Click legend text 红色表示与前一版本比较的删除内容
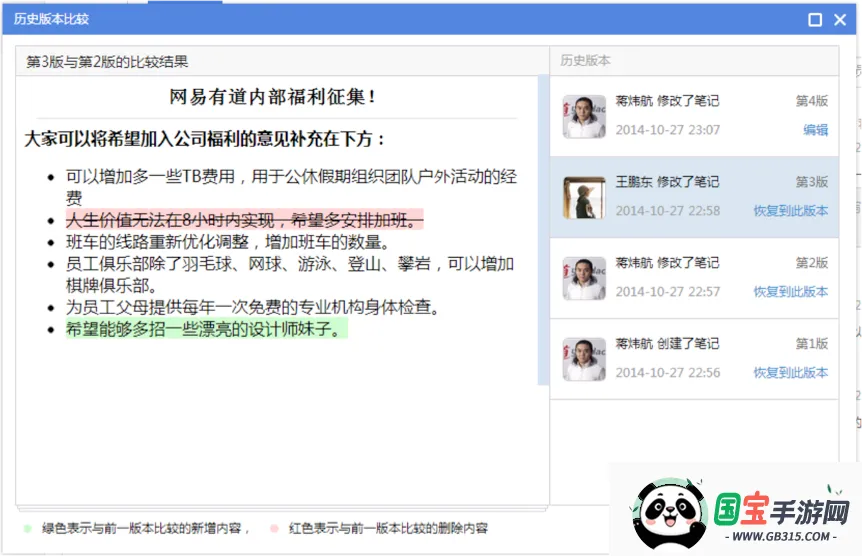The width and height of the screenshot is (862, 556). (x=388, y=529)
